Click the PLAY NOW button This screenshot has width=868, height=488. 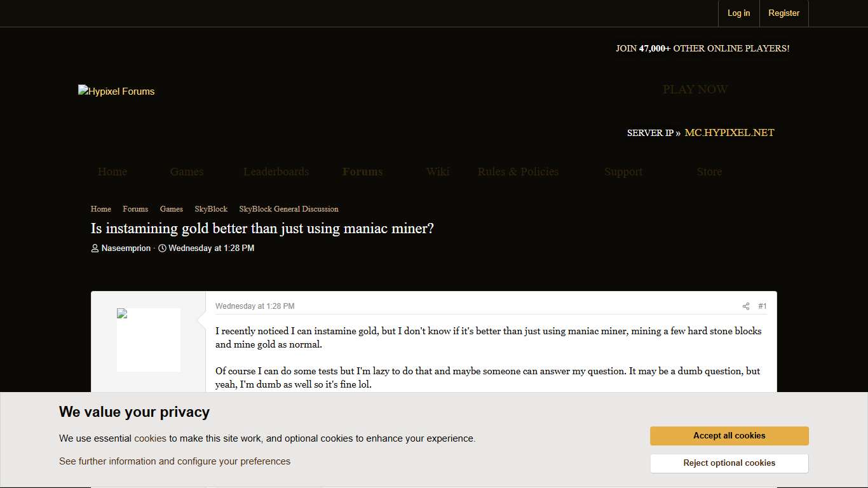coord(695,89)
